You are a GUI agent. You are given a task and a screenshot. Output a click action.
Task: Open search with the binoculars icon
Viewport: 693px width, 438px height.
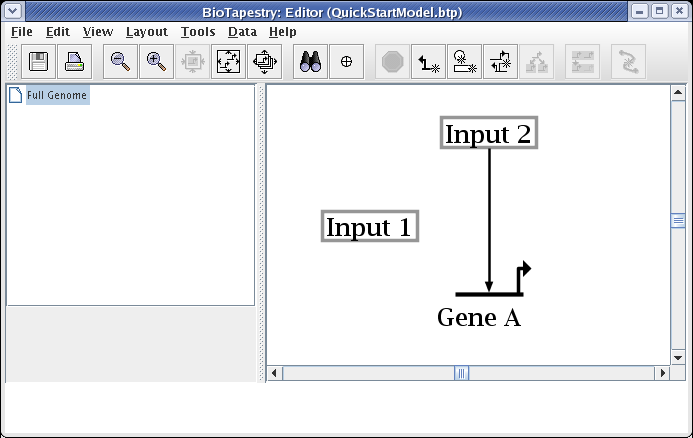tap(310, 62)
